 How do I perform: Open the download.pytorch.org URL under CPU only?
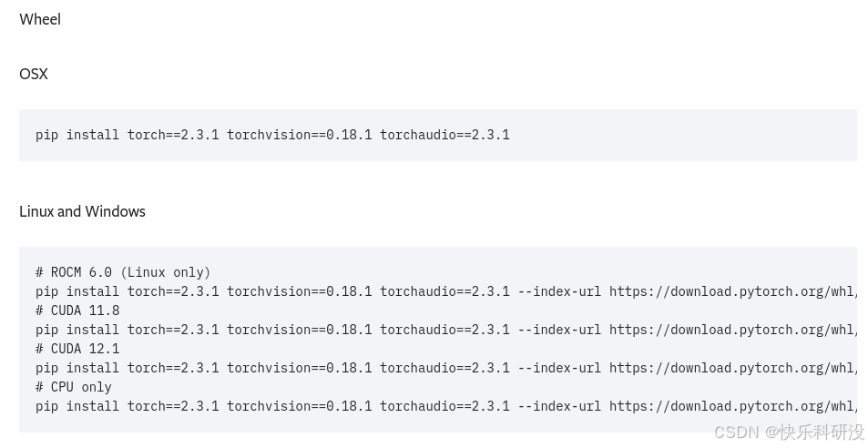733,406
